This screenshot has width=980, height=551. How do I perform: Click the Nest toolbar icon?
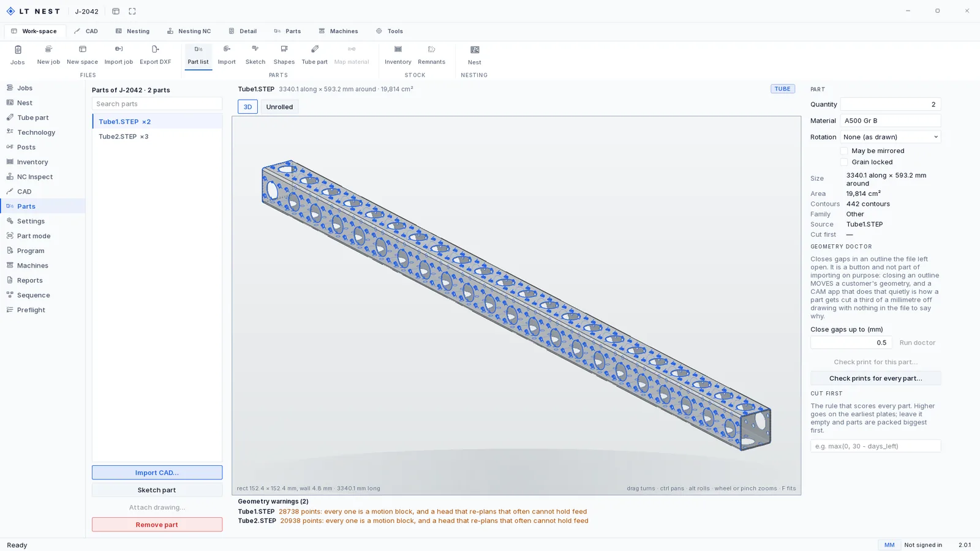click(475, 55)
